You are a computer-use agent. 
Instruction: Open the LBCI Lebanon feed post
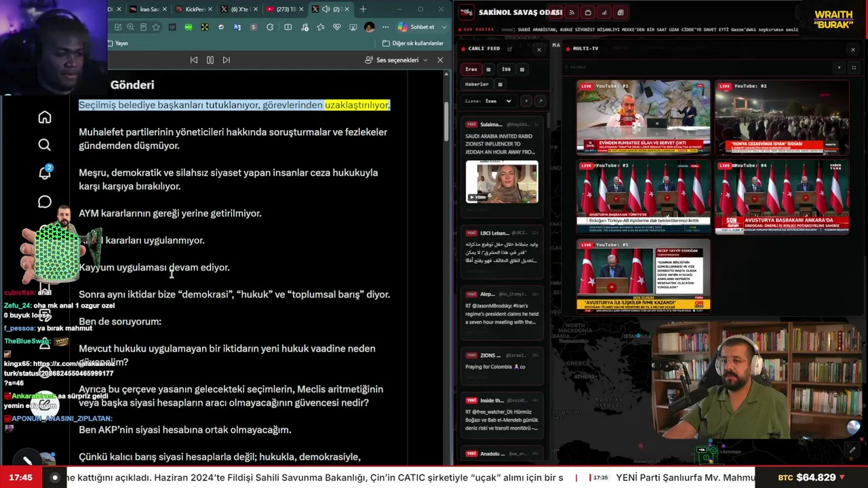(x=502, y=251)
